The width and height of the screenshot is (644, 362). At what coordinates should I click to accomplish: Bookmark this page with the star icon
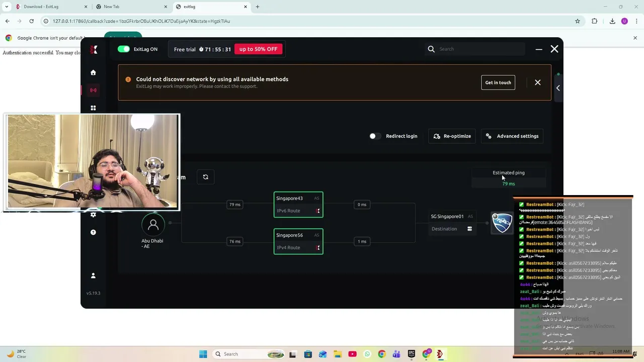(x=578, y=21)
